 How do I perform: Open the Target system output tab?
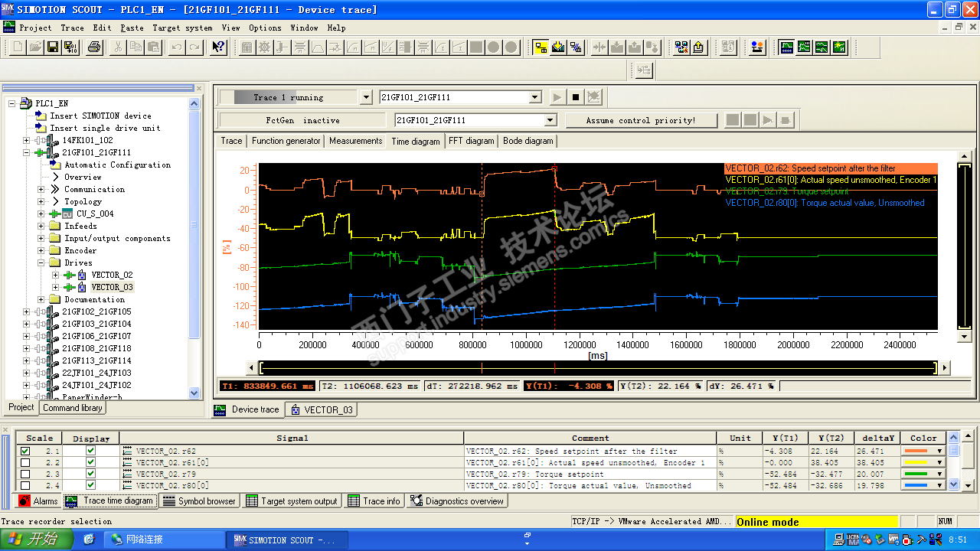(292, 501)
